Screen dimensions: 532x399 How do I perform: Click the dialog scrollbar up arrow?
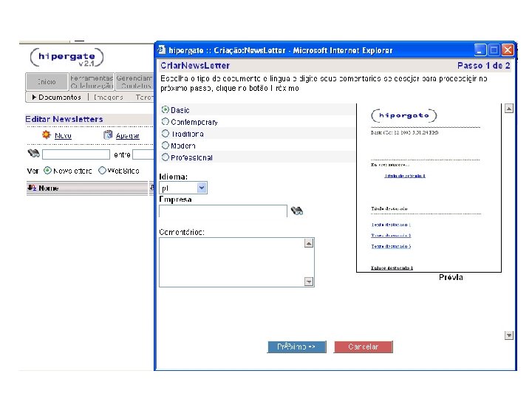[508, 109]
